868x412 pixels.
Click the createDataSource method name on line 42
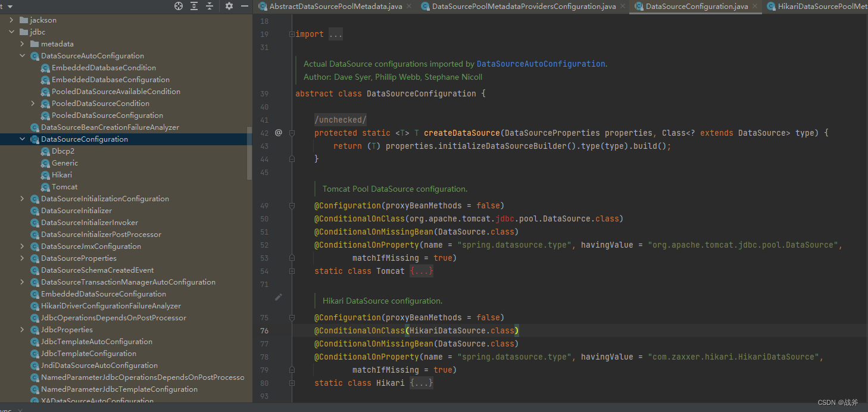[x=462, y=133]
